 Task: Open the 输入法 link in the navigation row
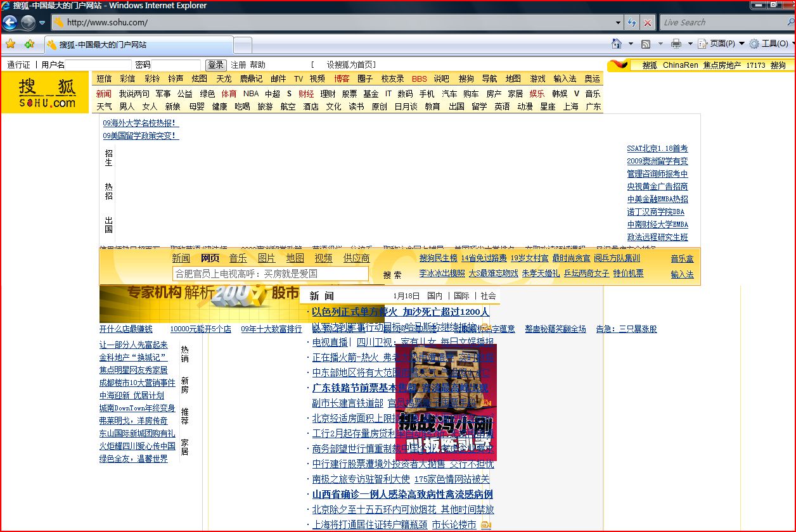(565, 79)
